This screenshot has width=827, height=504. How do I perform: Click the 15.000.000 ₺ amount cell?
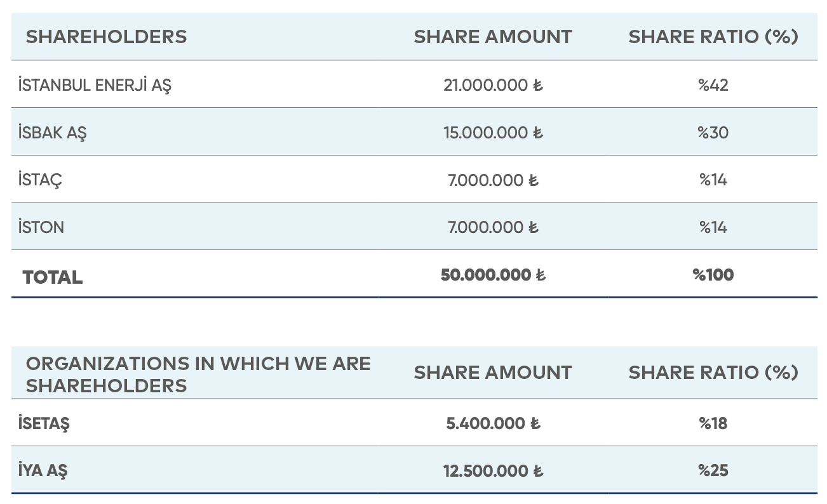(x=493, y=133)
